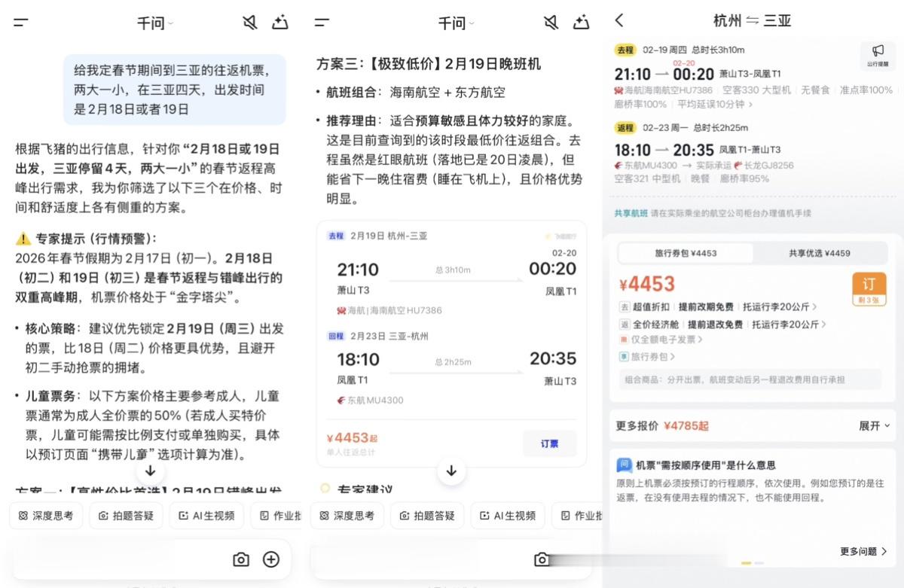The width and height of the screenshot is (904, 588).
Task: Choose 拍题答疑 chip on the 方案三 screen
Action: [427, 516]
